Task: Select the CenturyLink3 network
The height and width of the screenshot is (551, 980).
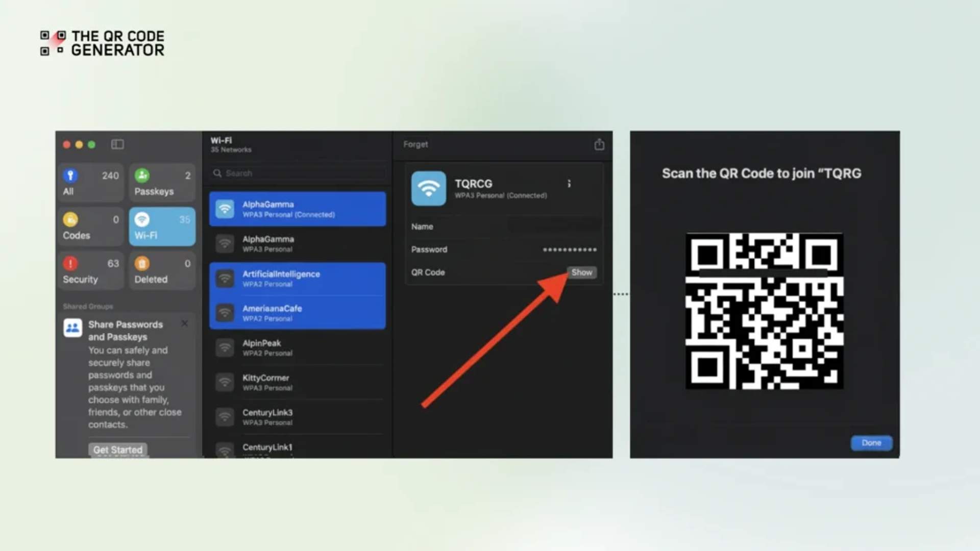Action: pos(298,417)
